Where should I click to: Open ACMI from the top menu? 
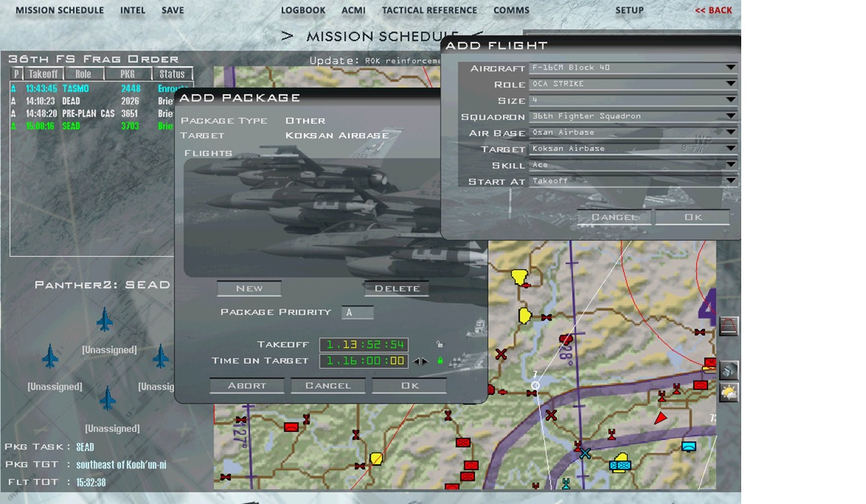coord(353,11)
